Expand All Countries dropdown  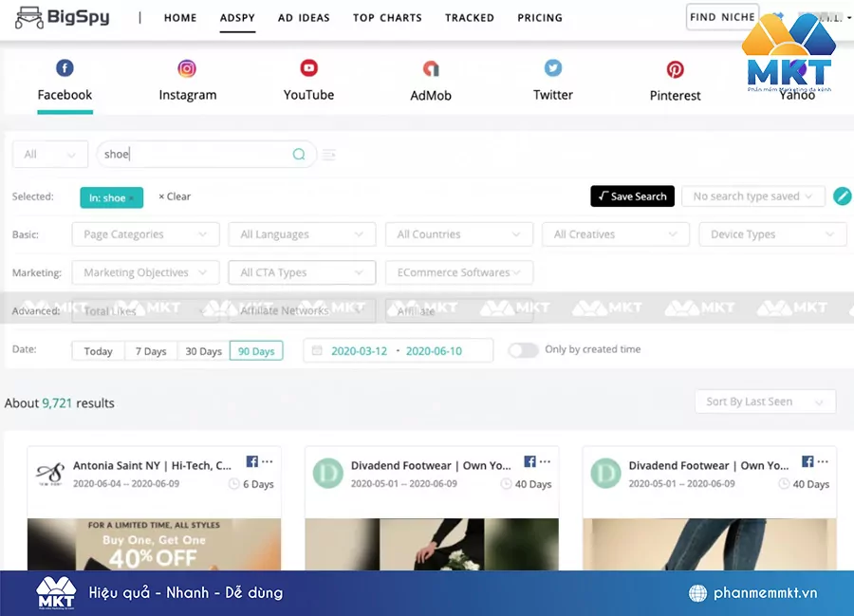pos(459,234)
